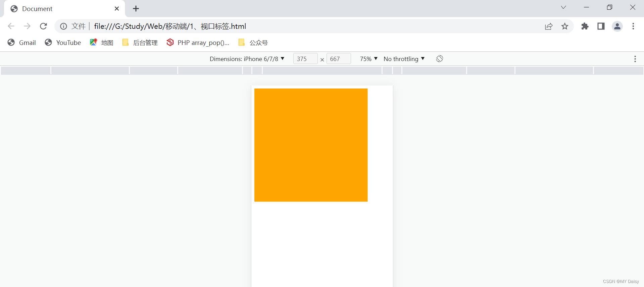This screenshot has width=644, height=287.
Task: Open the Gmail bookmark
Action: coord(22,43)
